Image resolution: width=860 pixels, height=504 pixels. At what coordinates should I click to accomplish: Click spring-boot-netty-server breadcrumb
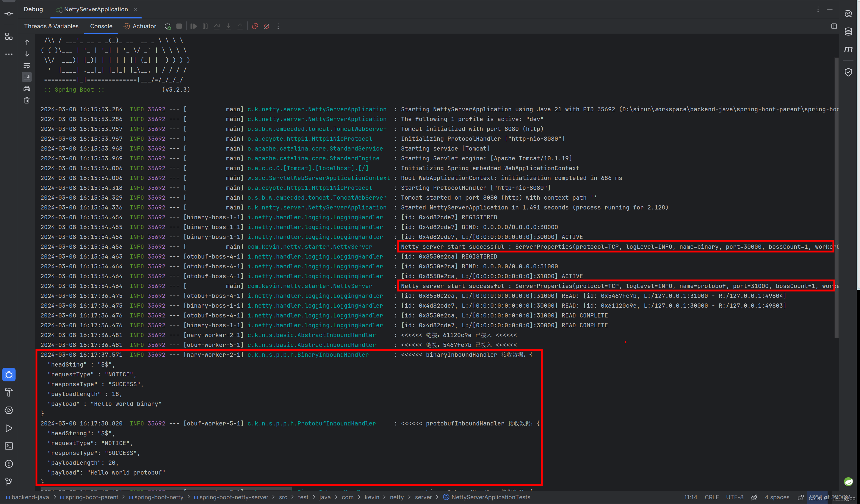231,497
